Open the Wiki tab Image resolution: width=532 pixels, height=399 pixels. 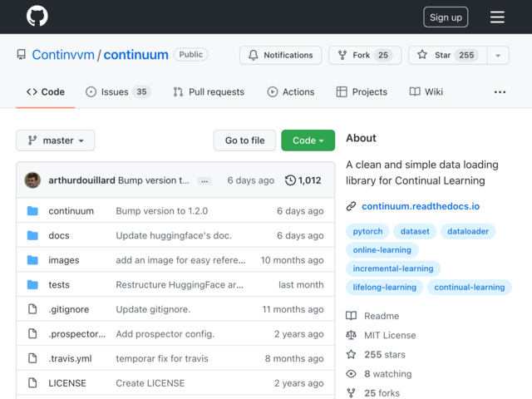tap(426, 92)
